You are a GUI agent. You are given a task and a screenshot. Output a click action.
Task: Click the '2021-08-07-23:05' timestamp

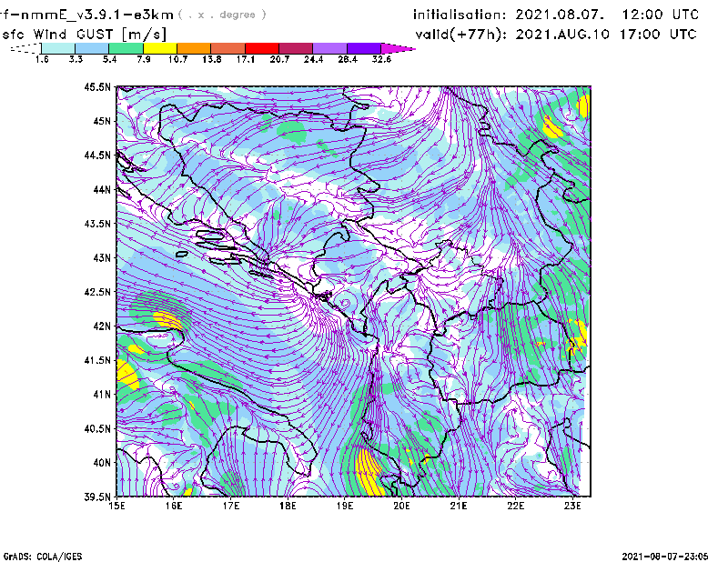coord(665,557)
